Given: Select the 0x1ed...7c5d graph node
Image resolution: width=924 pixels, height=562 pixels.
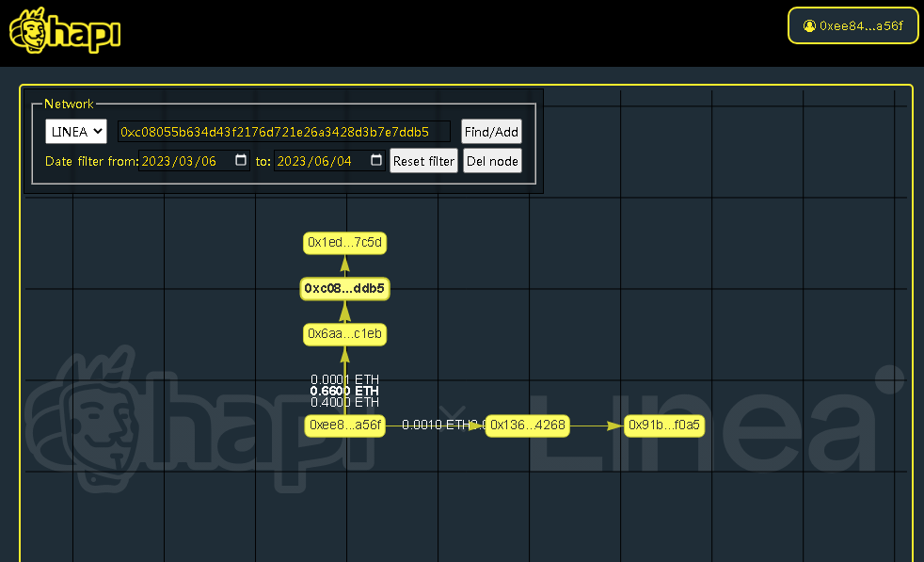Looking at the screenshot, I should [x=344, y=242].
